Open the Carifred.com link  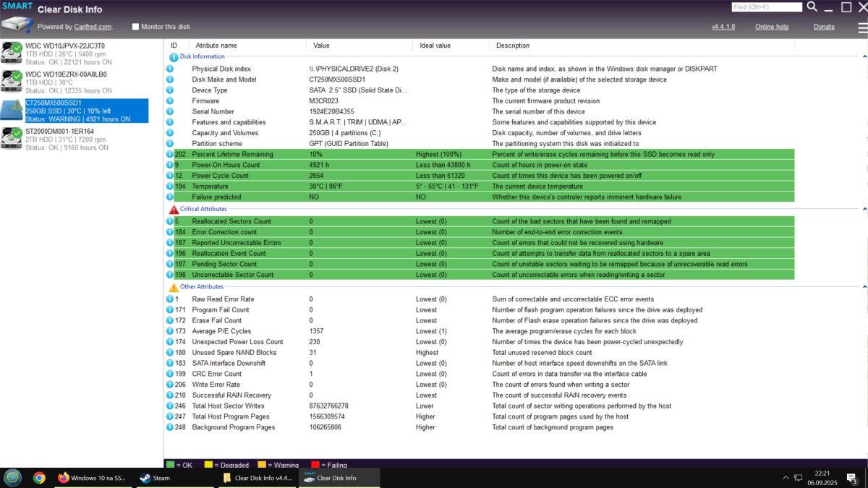pos(93,27)
